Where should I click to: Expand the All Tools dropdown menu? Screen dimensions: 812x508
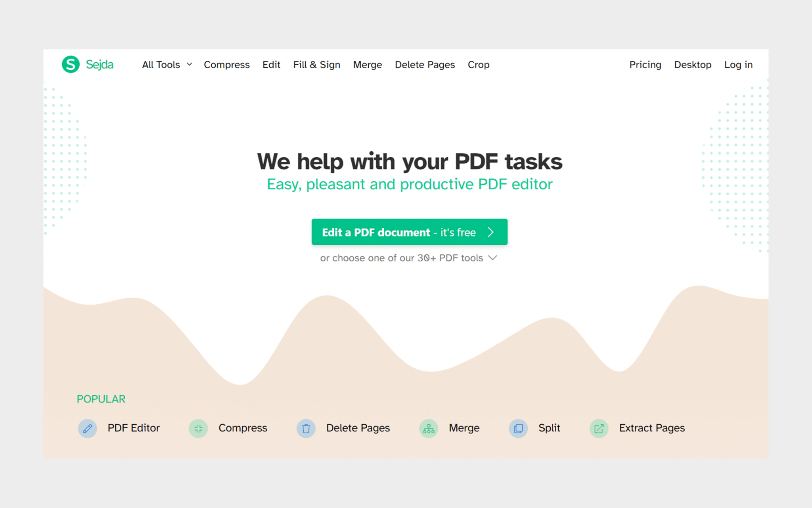166,64
